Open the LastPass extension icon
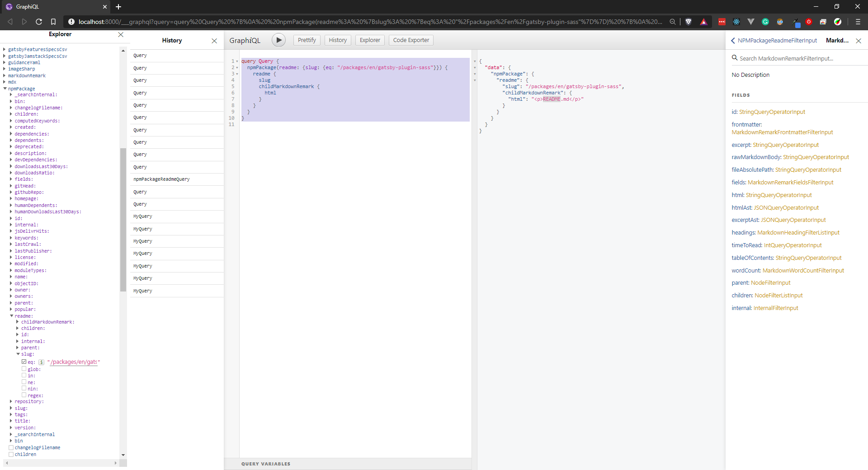 (x=722, y=22)
